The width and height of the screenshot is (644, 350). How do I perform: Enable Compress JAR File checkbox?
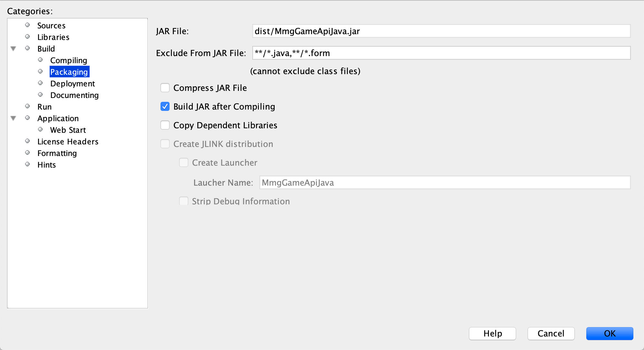click(x=165, y=88)
